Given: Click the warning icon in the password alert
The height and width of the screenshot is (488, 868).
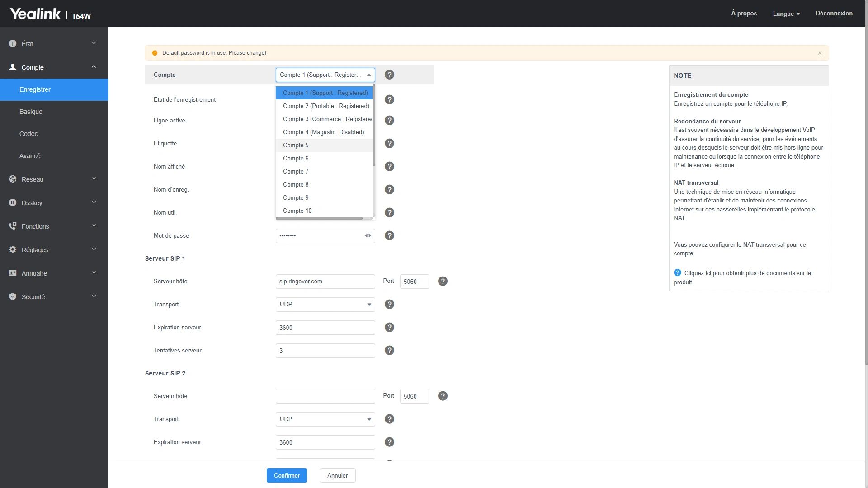Looking at the screenshot, I should coord(155,53).
